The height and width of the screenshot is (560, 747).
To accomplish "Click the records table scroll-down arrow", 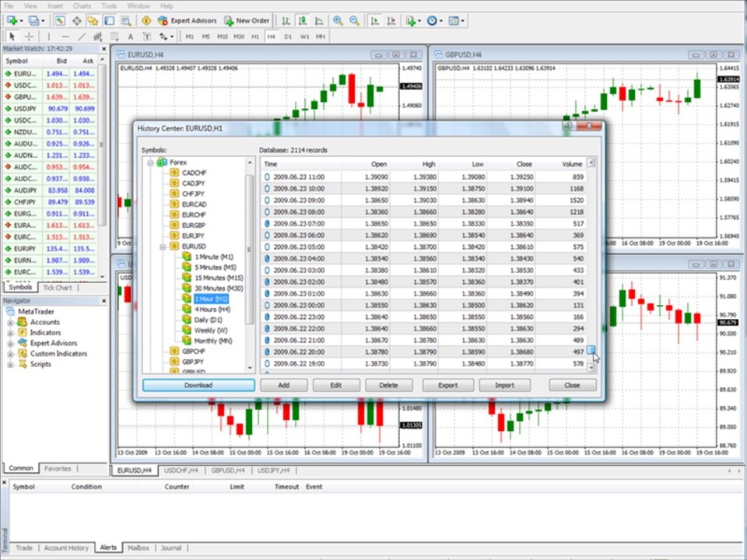I will tap(591, 368).
